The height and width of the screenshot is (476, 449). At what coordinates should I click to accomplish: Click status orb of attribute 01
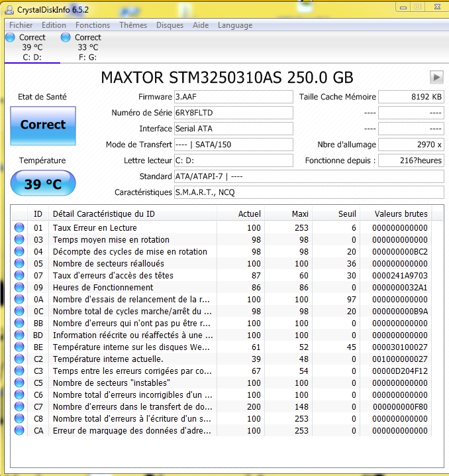19,227
